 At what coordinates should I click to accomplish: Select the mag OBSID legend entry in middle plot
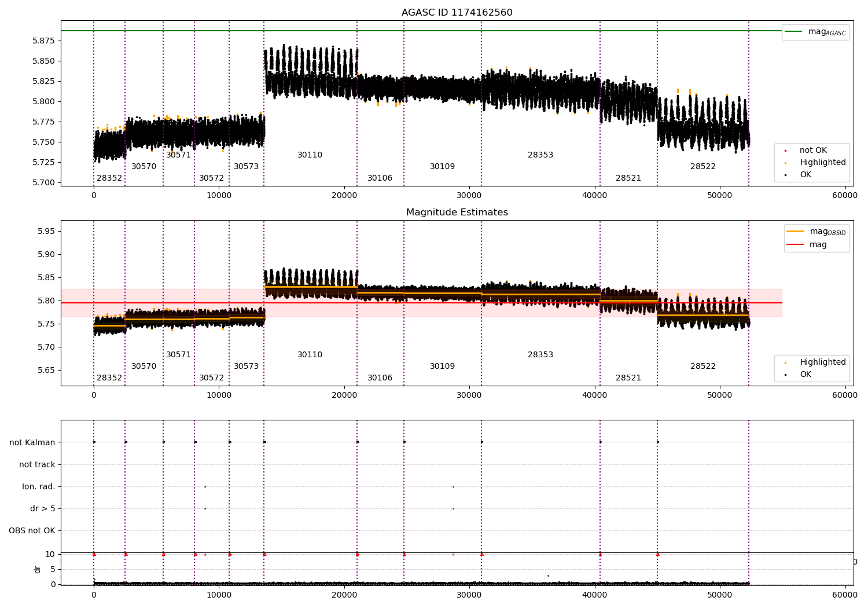(816, 232)
